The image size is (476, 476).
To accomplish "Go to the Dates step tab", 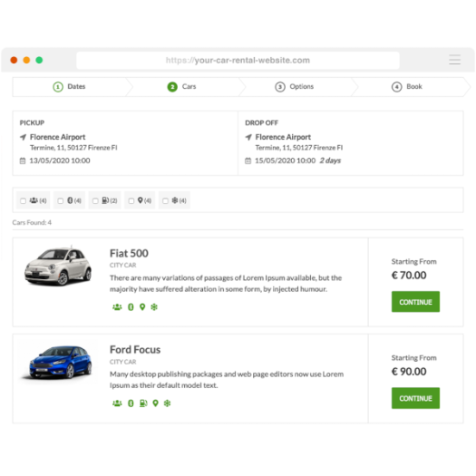I will [x=69, y=87].
